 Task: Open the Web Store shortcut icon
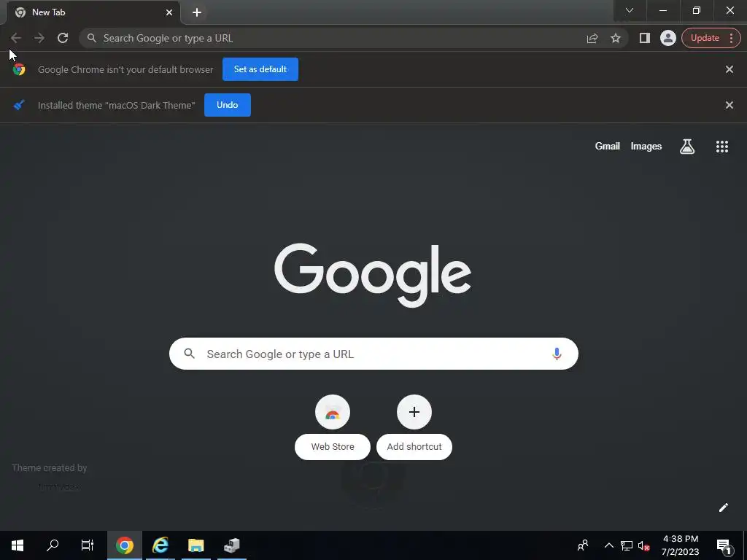click(333, 413)
